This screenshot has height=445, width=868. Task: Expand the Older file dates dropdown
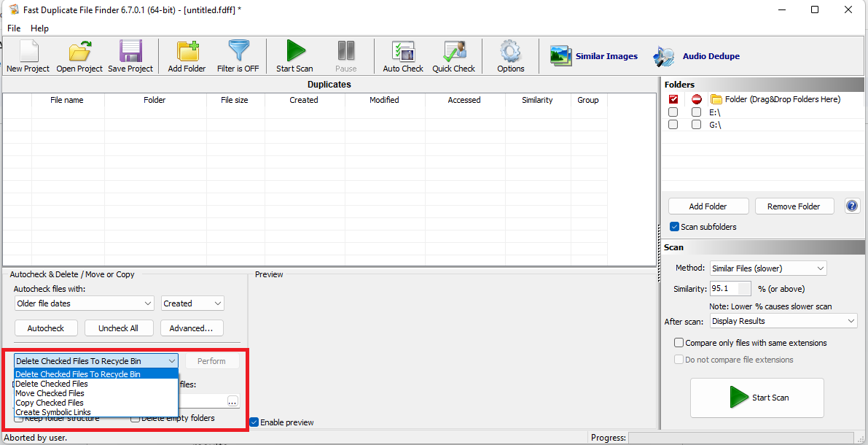[84, 303]
